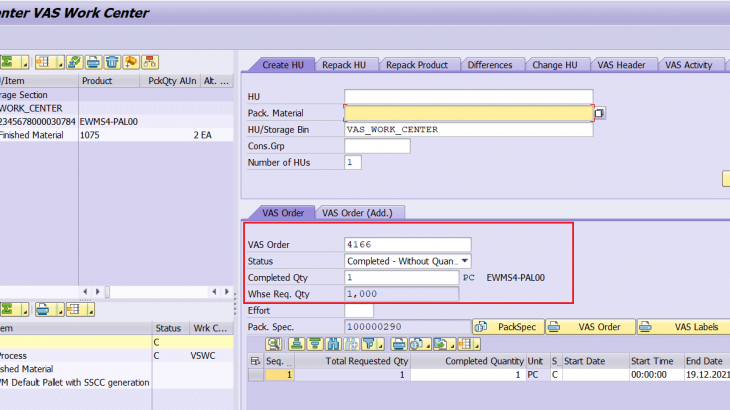Click the left list's horizontal scrollbar thumb
This screenshot has height=410, width=730.
[108, 292]
